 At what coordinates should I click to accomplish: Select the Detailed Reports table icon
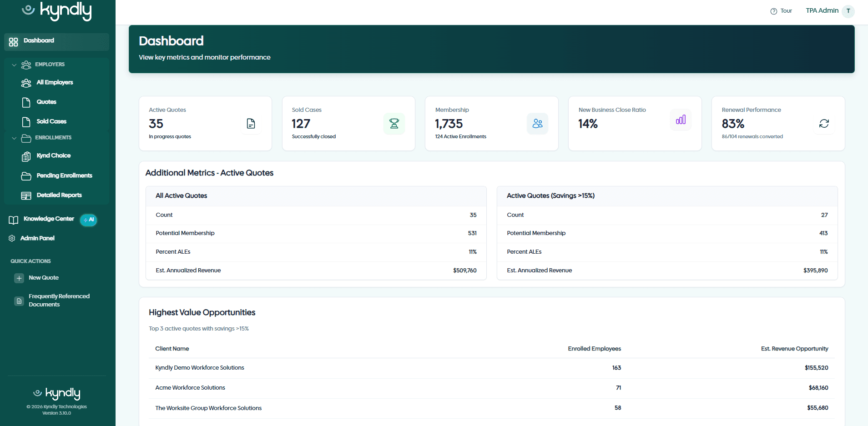(27, 195)
